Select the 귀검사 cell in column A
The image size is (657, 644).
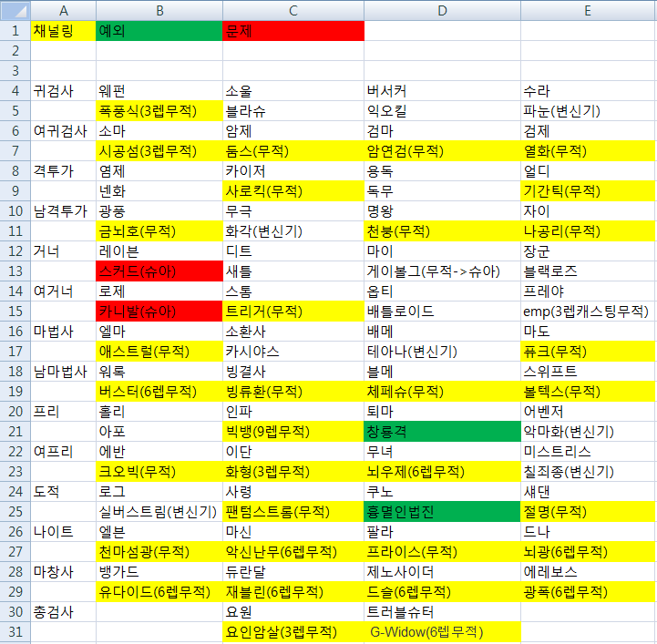click(63, 91)
